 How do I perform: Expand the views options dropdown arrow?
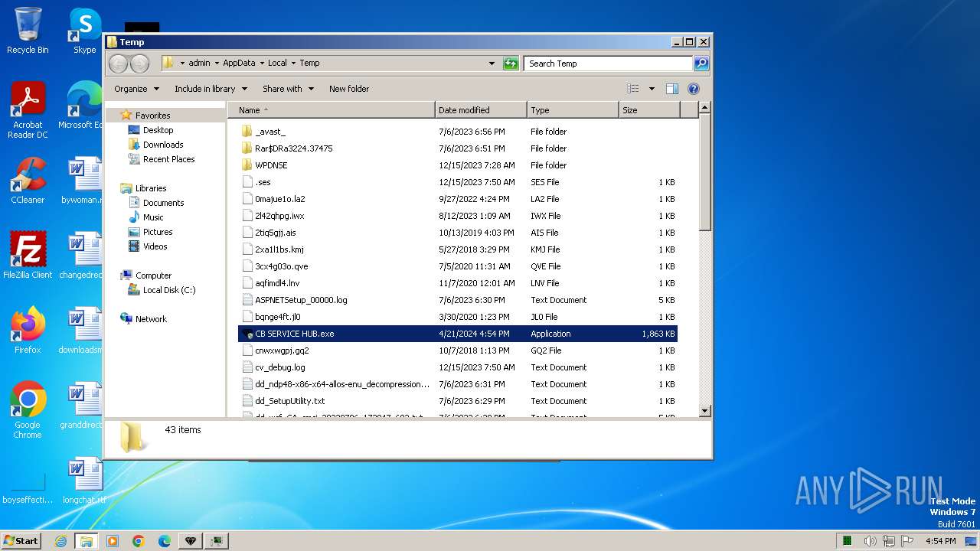tap(652, 89)
